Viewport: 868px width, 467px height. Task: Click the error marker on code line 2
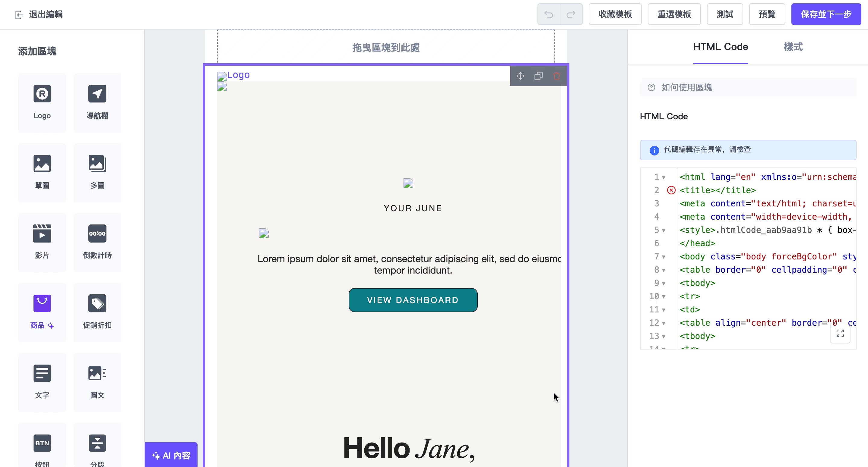pos(671,190)
